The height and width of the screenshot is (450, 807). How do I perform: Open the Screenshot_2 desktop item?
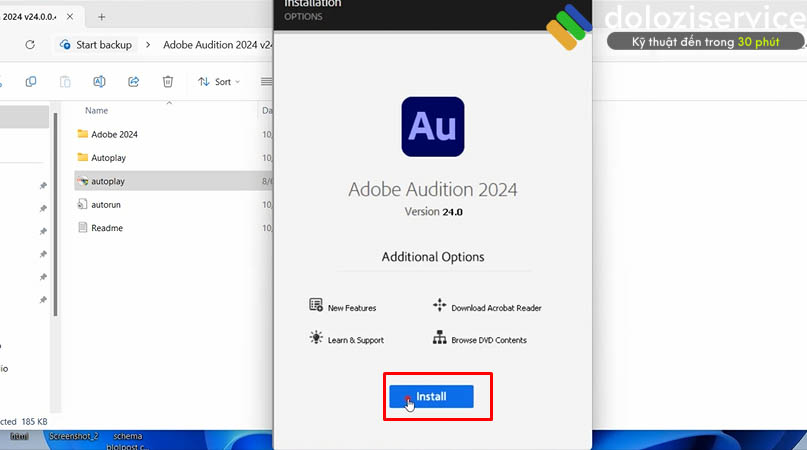pyautogui.click(x=74, y=436)
